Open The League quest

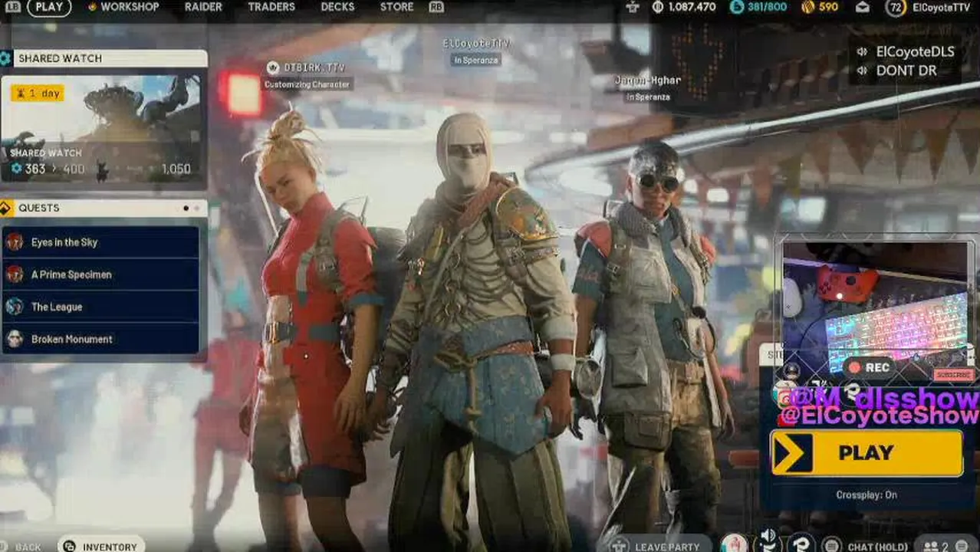(x=100, y=307)
